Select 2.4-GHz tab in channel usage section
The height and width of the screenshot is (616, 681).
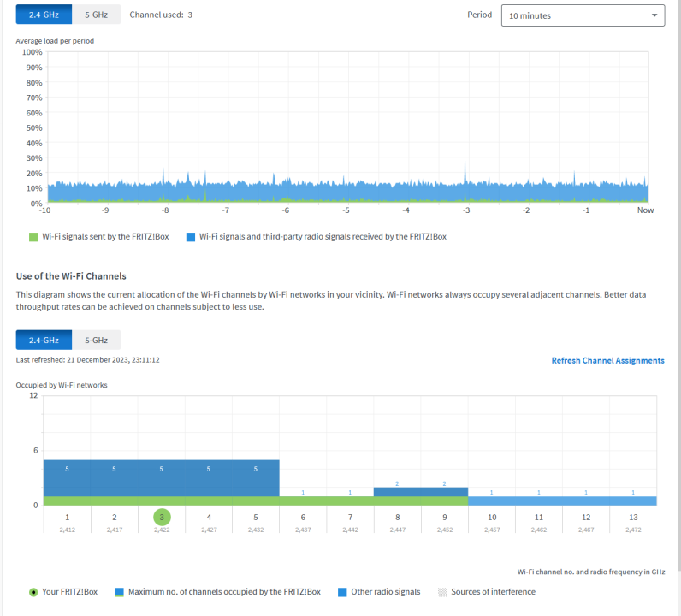[x=43, y=340]
